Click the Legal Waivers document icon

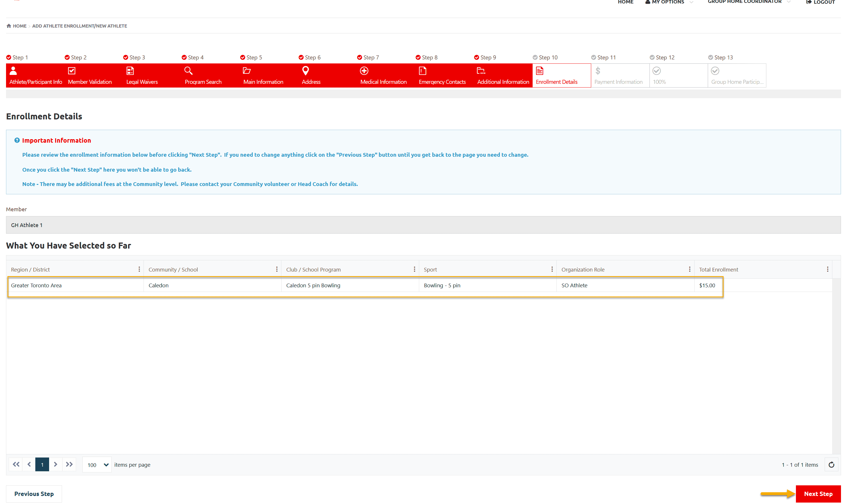pos(130,71)
